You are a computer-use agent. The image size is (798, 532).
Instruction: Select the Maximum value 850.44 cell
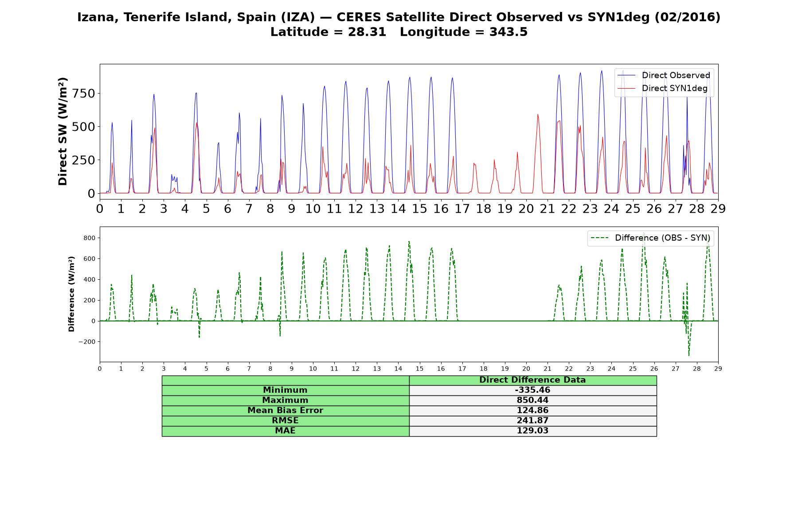(x=532, y=400)
